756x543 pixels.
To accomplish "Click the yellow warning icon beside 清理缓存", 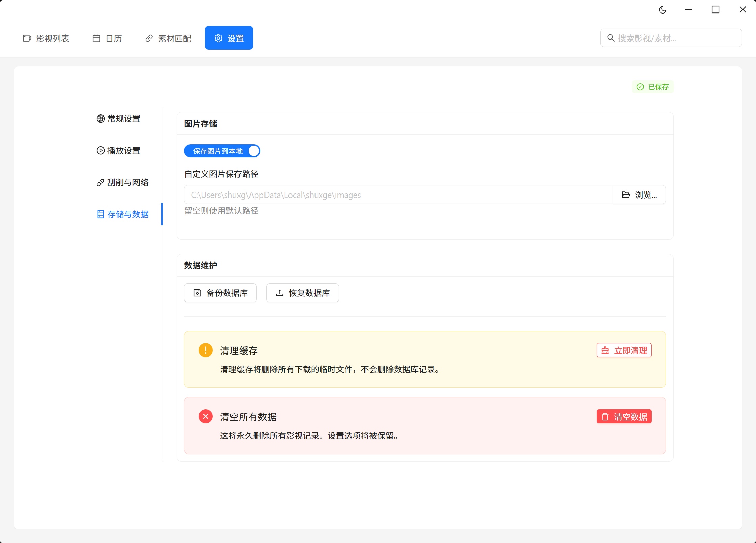I will 205,350.
